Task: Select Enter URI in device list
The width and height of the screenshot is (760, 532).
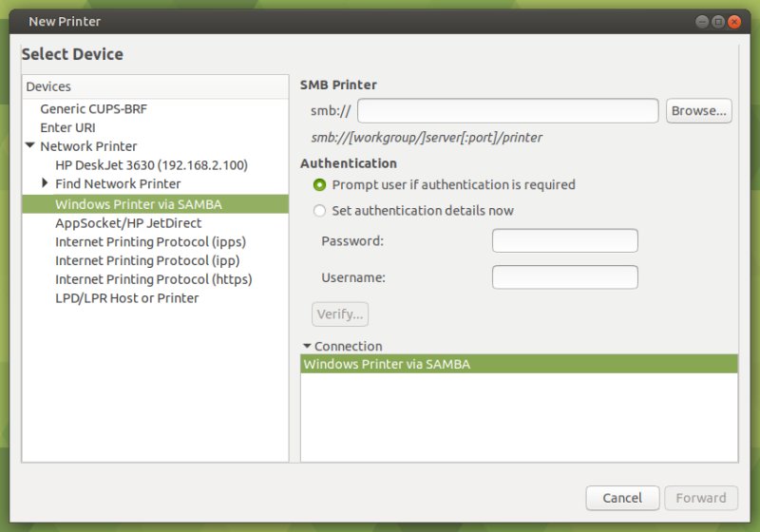Action: [67, 127]
